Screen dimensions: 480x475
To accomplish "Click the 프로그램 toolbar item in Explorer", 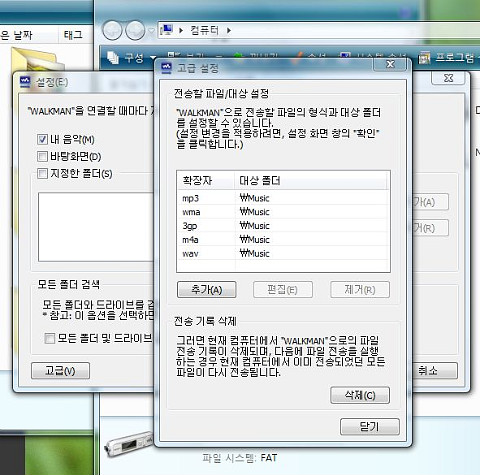I will [448, 58].
